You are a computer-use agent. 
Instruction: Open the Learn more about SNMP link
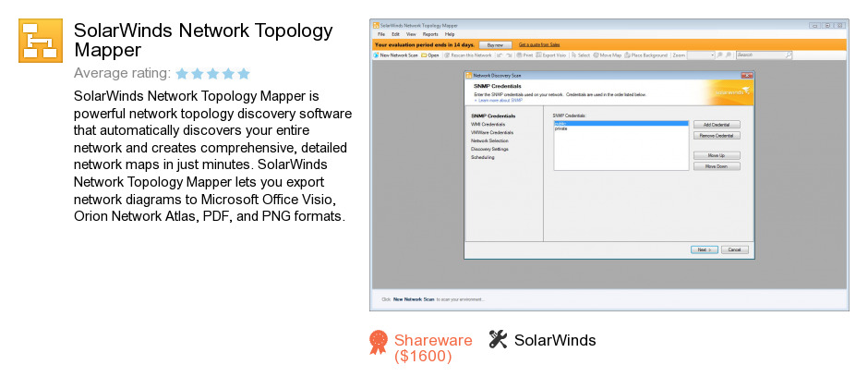point(500,101)
